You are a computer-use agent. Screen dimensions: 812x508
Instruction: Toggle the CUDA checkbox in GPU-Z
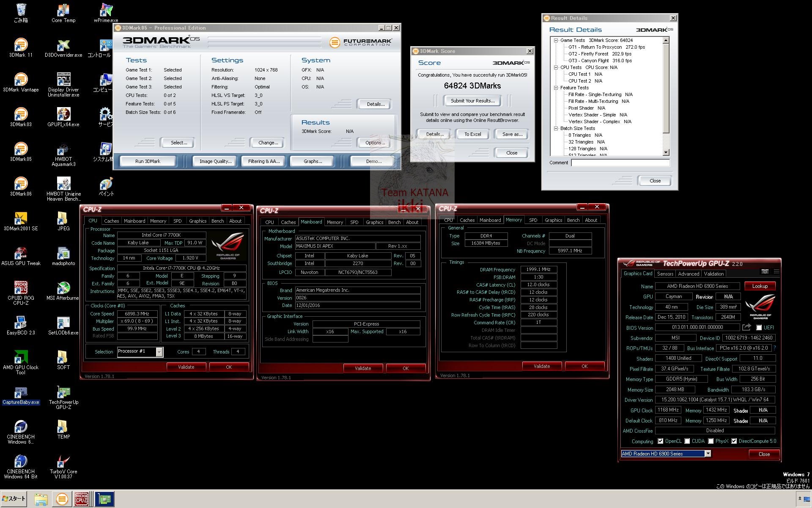(x=687, y=441)
